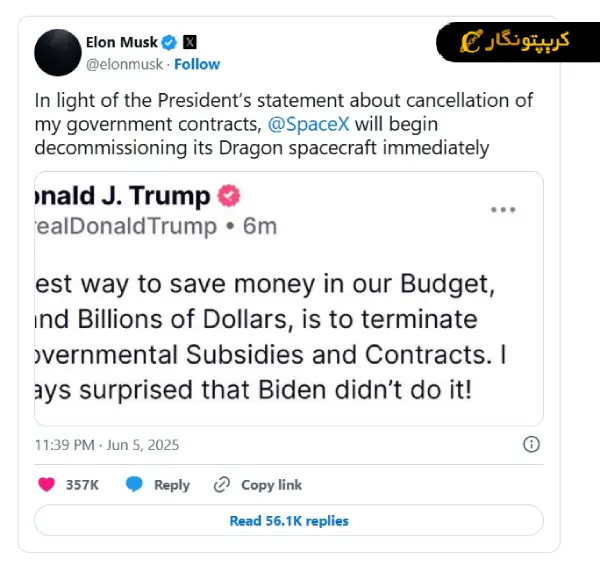Open the 11:39 PM Jun 5, 2025 timestamp
600x565 pixels.
pyautogui.click(x=107, y=444)
